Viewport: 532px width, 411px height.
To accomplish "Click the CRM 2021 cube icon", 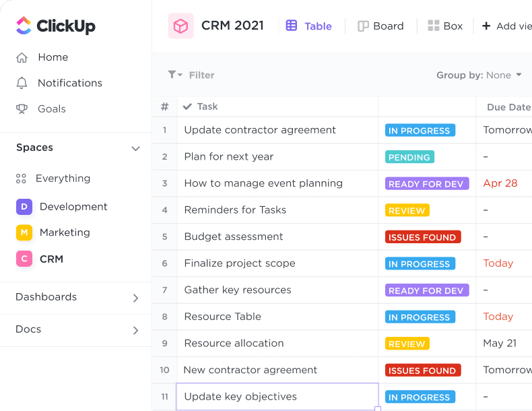I will coord(181,26).
